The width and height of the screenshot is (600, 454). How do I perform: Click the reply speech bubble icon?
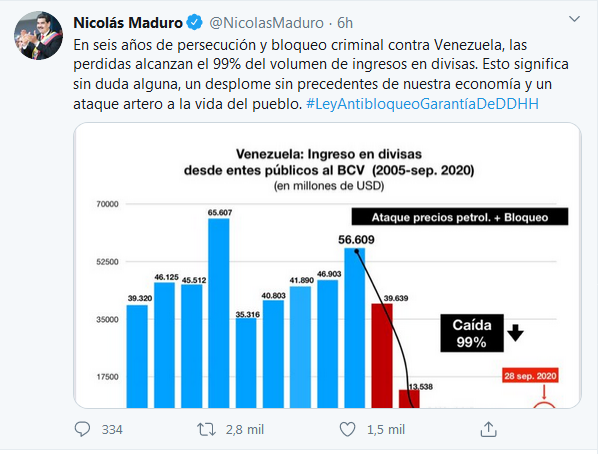(x=82, y=429)
